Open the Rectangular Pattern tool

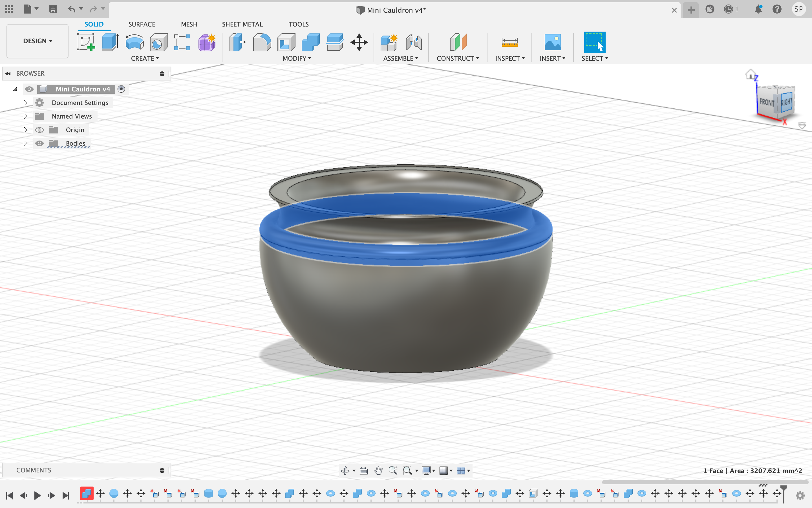[182, 42]
